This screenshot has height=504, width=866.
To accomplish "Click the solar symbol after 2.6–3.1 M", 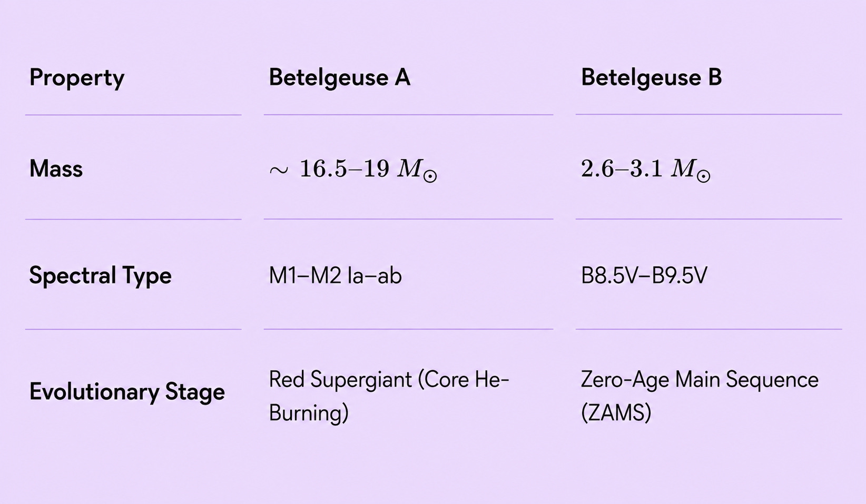I will click(704, 176).
